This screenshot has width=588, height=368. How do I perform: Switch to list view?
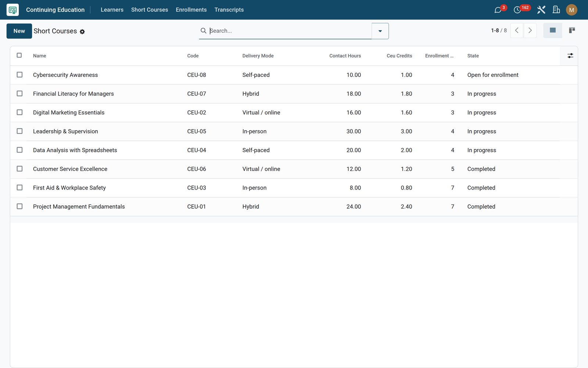(x=552, y=31)
